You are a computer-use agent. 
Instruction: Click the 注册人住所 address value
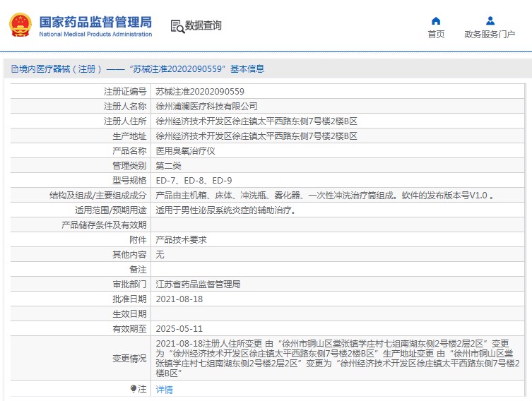point(256,121)
